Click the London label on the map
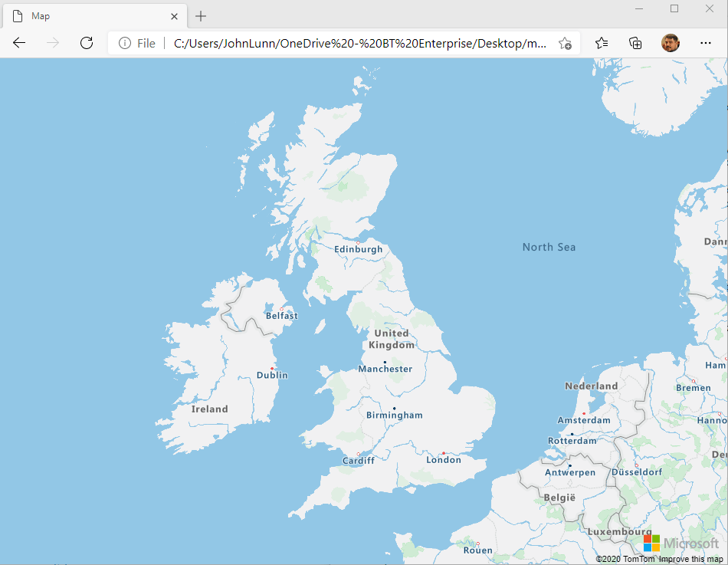 click(444, 459)
